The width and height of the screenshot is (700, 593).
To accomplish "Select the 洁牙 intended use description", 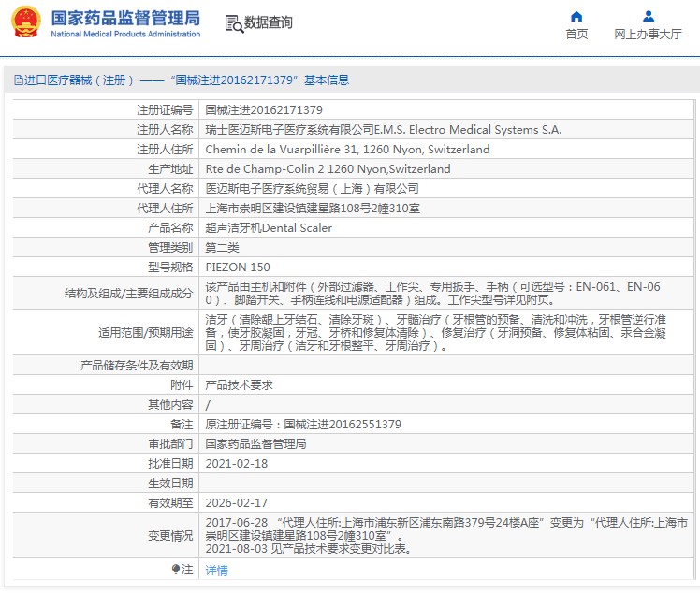I will point(436,332).
